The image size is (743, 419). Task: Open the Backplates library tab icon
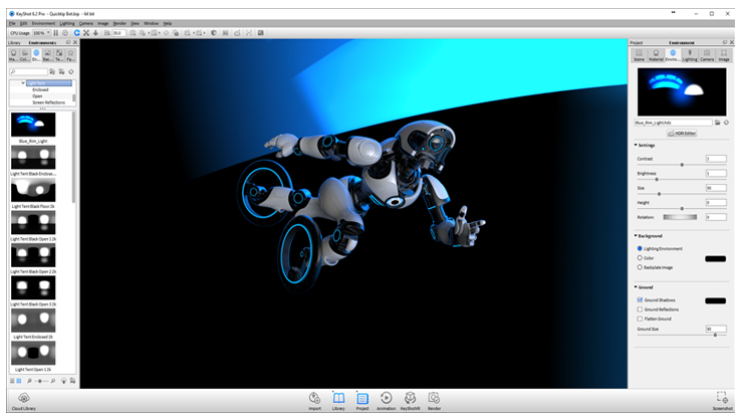pos(47,55)
